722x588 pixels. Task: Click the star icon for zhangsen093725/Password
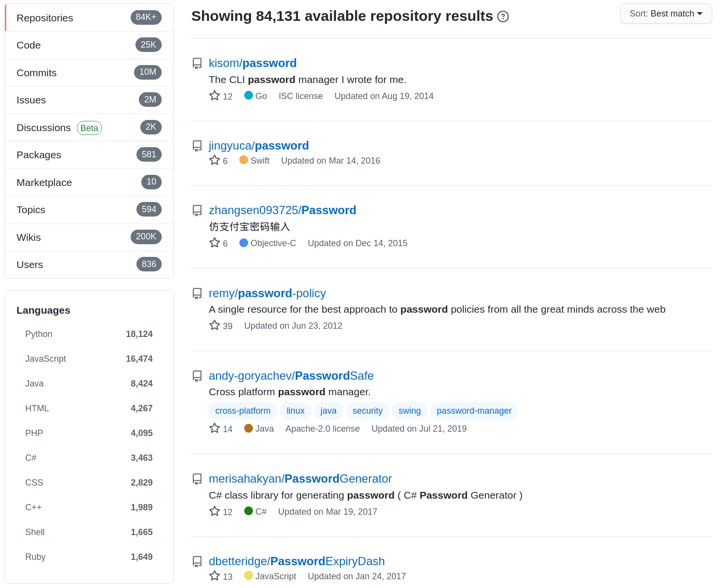215,243
